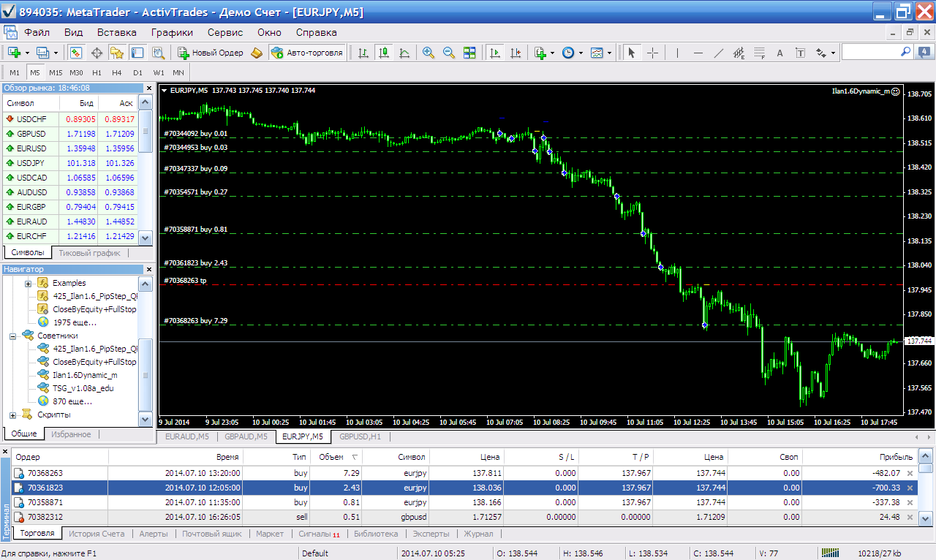Toggle chart auto scroll icon
This screenshot has height=560, width=936.
click(x=495, y=53)
